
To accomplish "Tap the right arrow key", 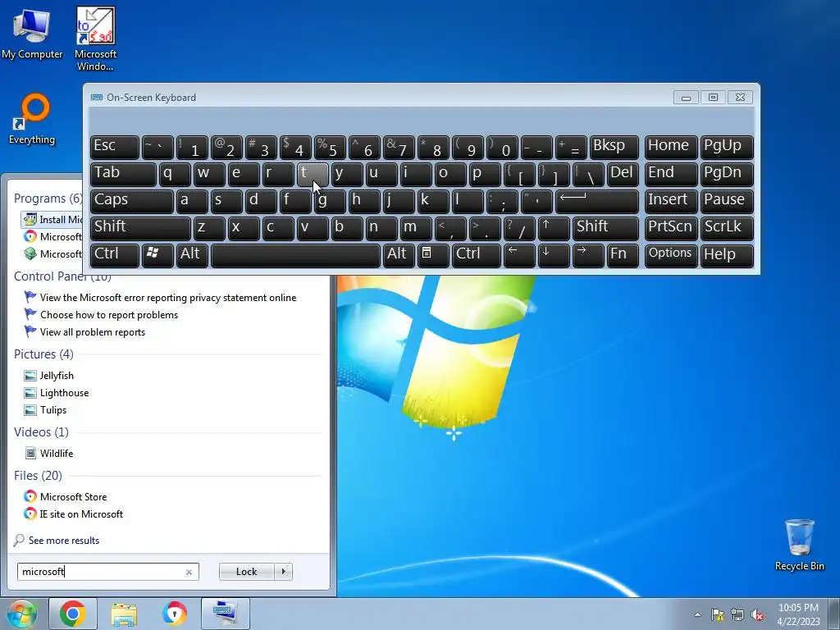I will click(x=587, y=255).
